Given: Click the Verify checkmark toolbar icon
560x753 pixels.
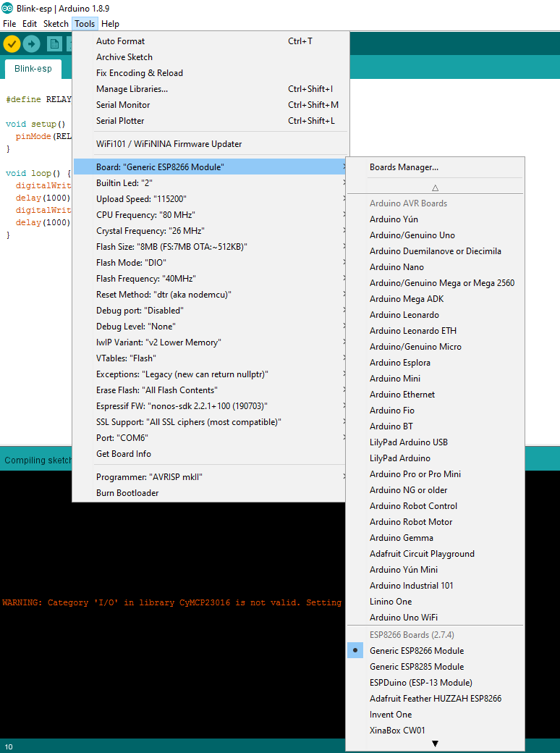Looking at the screenshot, I should point(12,44).
